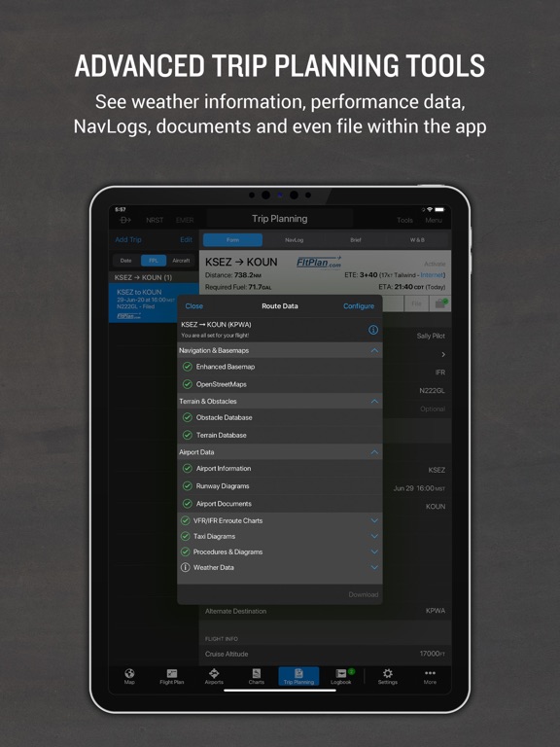The height and width of the screenshot is (747, 560).
Task: Switch to the Form tab
Action: coord(233,240)
